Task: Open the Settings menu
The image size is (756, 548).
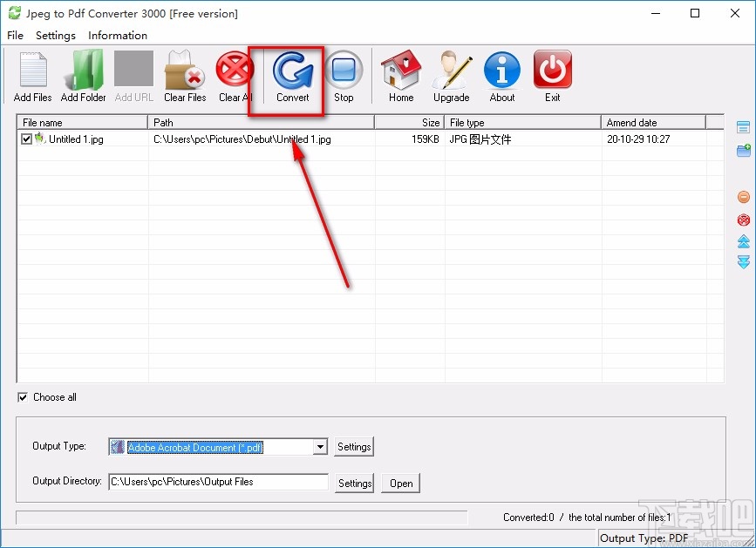Action: [x=55, y=36]
